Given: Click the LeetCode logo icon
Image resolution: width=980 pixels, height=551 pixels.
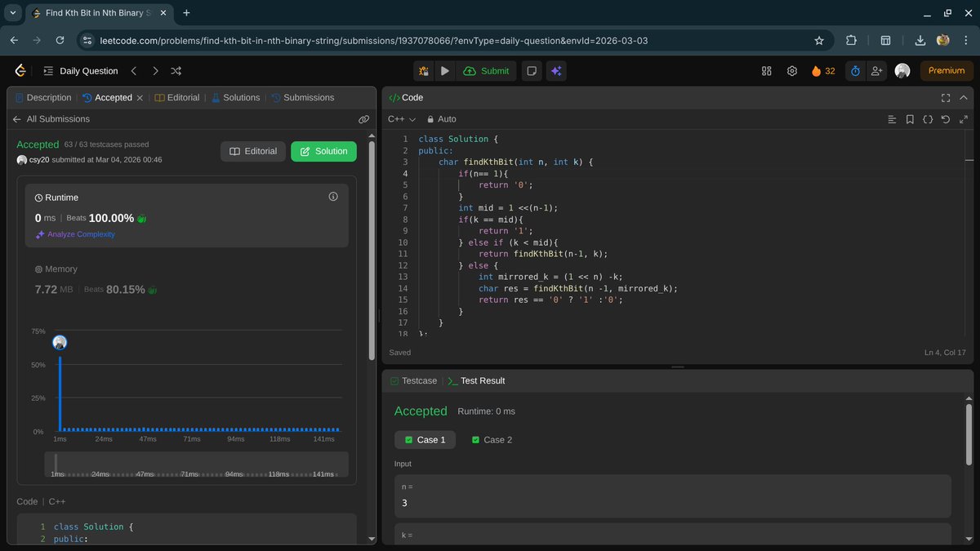Looking at the screenshot, I should pos(20,71).
